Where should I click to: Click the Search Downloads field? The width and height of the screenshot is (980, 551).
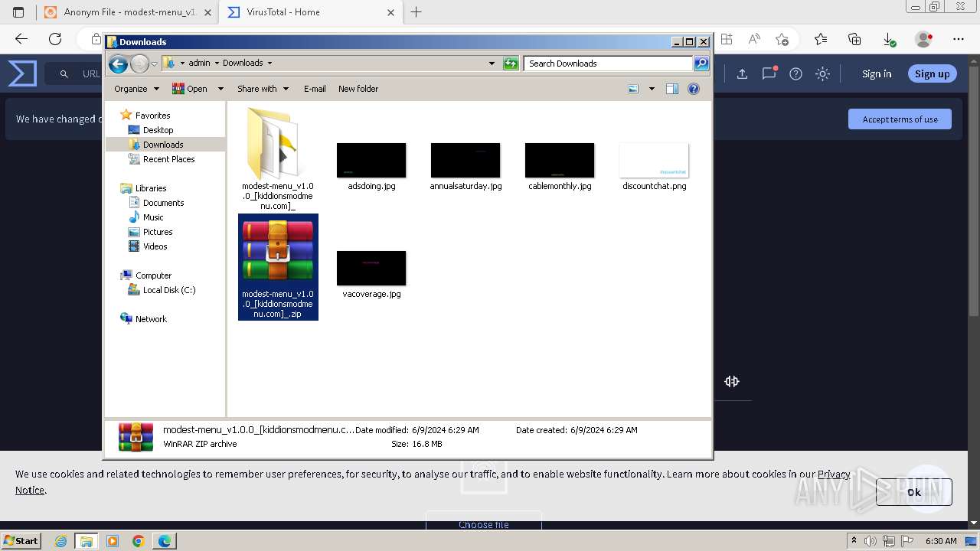click(609, 64)
